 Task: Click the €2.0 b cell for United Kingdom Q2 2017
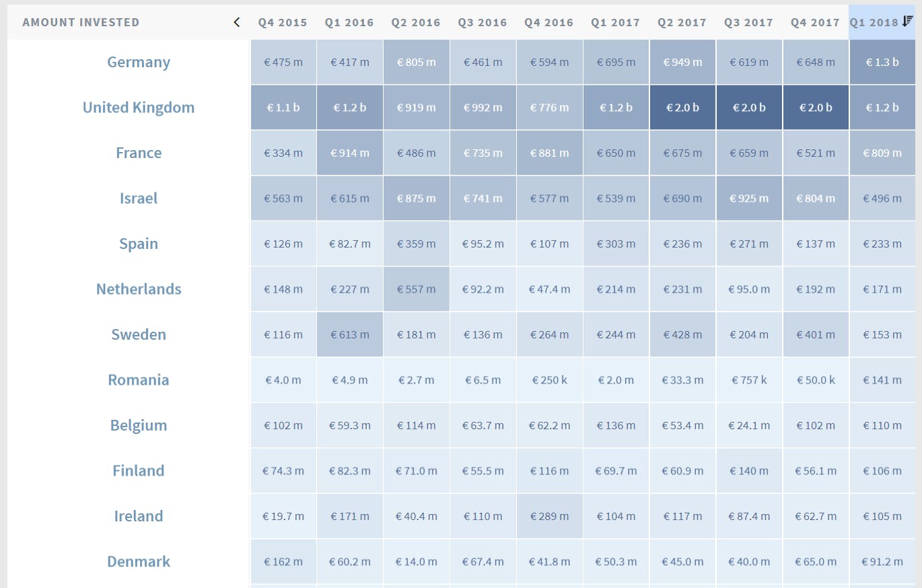682,107
